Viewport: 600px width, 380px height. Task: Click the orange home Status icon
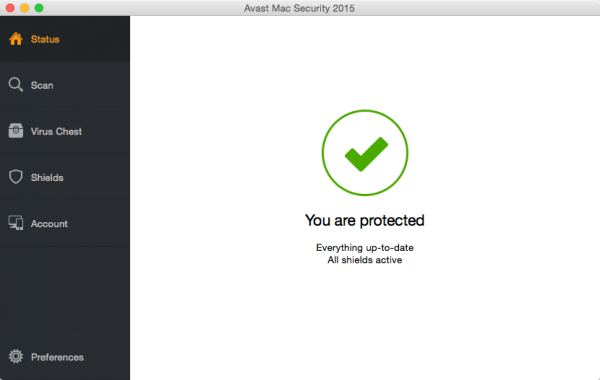click(x=16, y=39)
